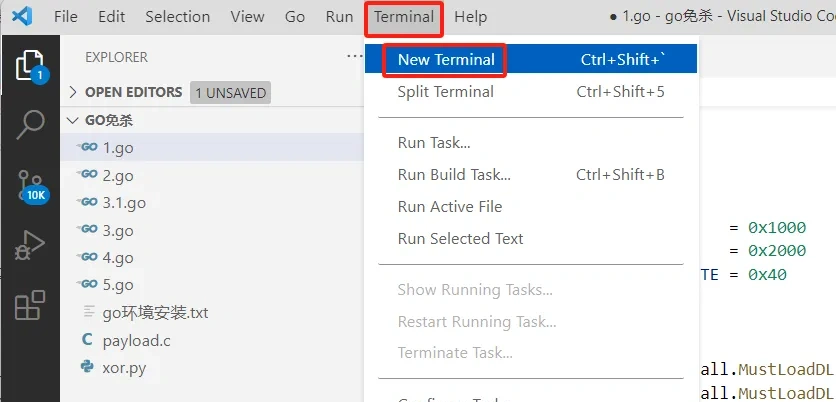Open the Selection menu
Screen dimensions: 836x402
(x=178, y=17)
